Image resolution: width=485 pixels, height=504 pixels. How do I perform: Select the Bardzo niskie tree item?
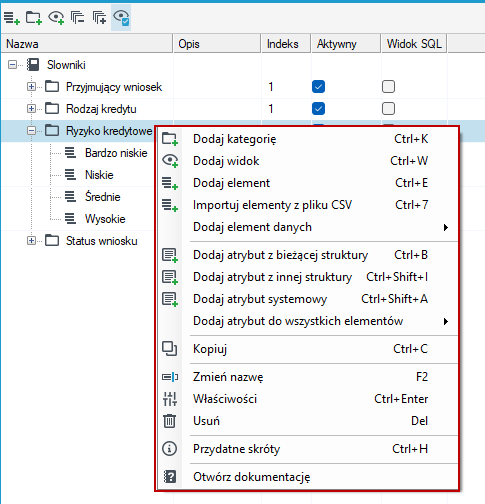(x=116, y=153)
